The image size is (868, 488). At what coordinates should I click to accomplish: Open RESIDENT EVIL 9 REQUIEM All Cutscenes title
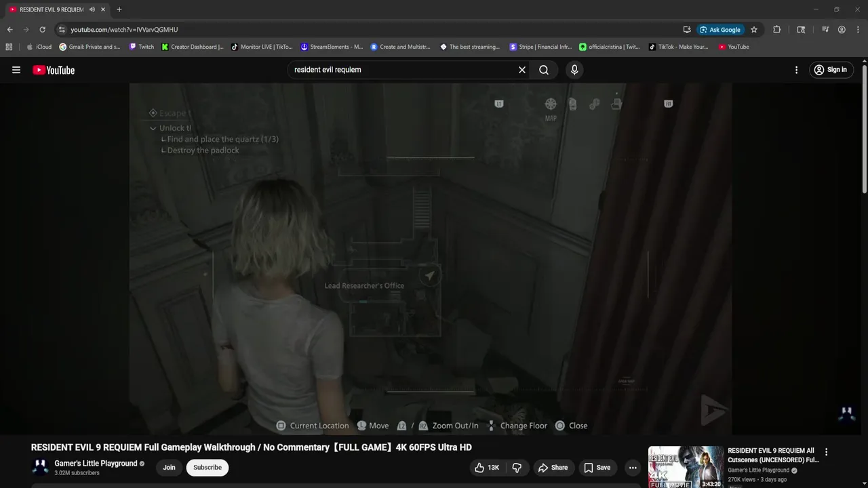click(773, 455)
